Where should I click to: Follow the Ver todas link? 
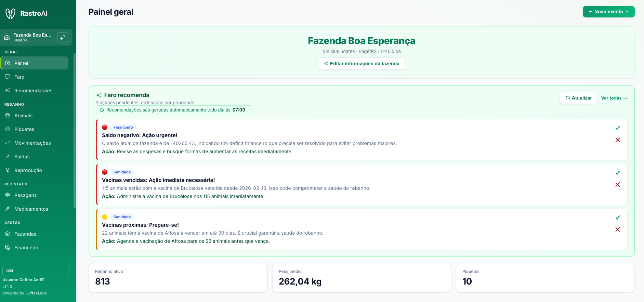[x=614, y=98]
